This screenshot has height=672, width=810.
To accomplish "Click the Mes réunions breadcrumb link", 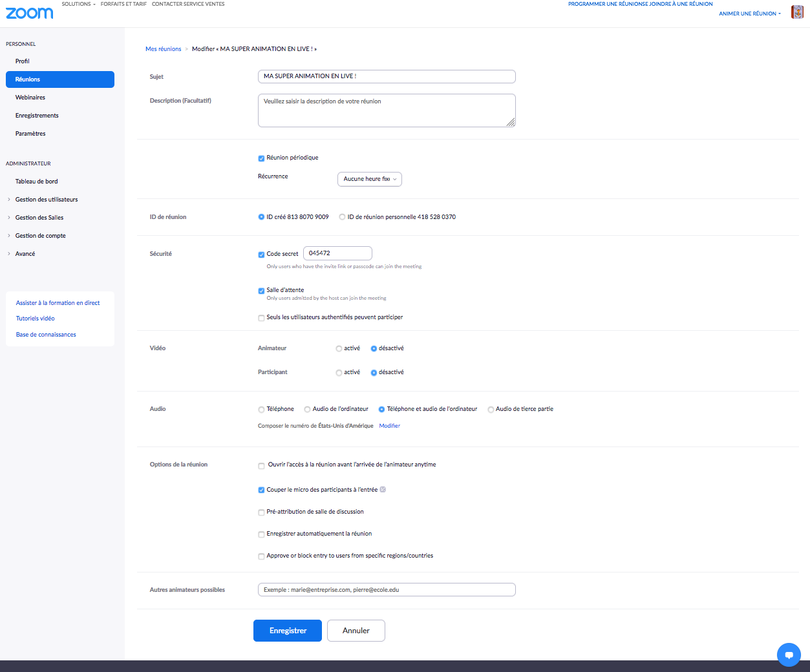I will (163, 49).
